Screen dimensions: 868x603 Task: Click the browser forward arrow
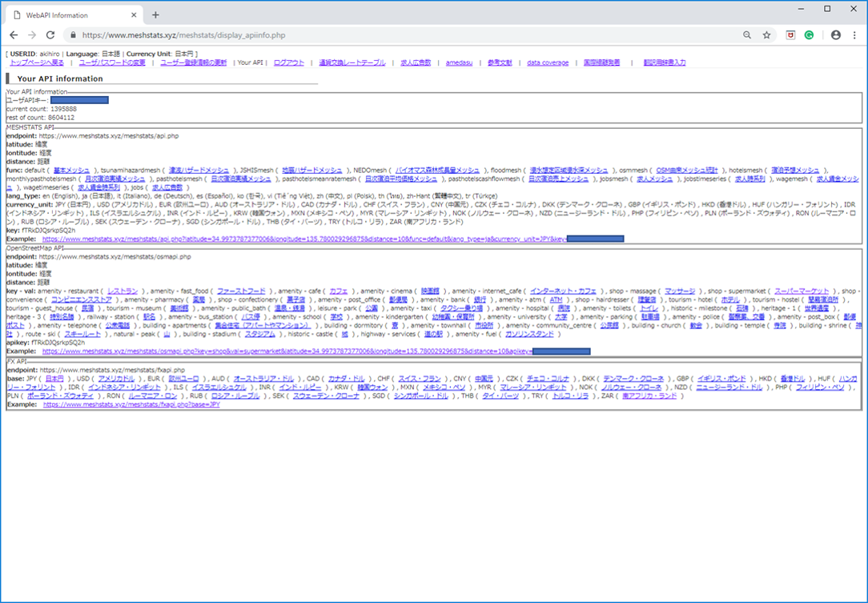pyautogui.click(x=32, y=35)
